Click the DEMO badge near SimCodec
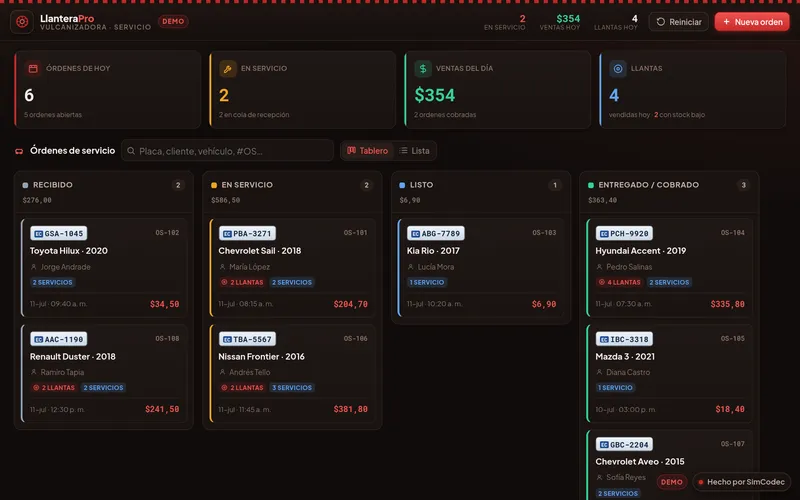The height and width of the screenshot is (500, 800). pos(671,482)
